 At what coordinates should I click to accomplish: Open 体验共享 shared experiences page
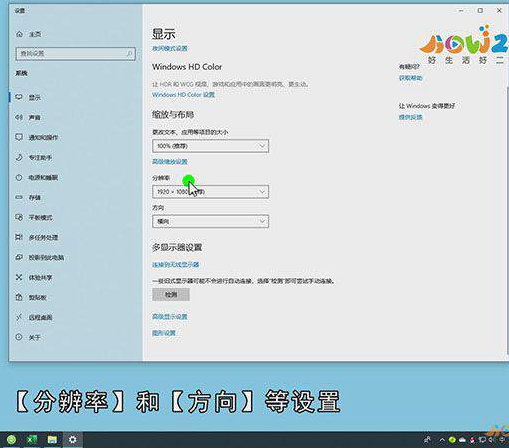point(76,277)
